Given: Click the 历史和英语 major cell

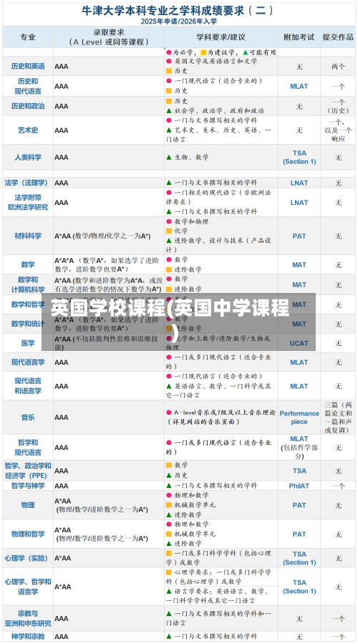Looking at the screenshot, I should pyautogui.click(x=28, y=67).
